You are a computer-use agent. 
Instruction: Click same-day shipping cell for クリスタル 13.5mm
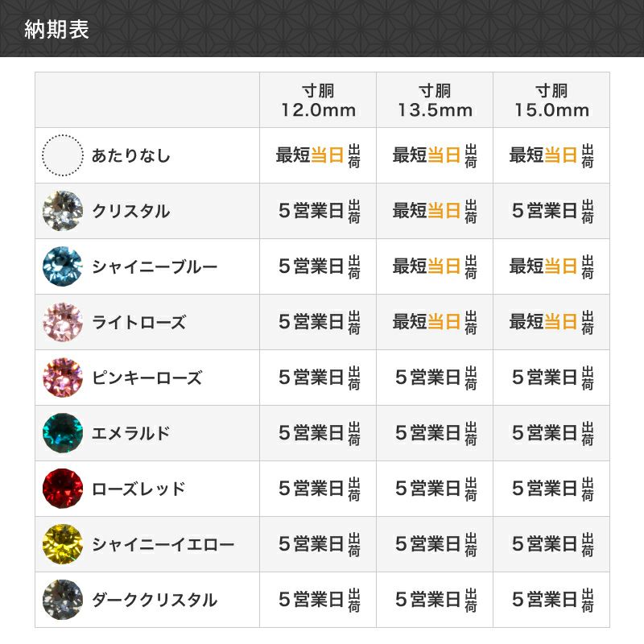(x=435, y=211)
